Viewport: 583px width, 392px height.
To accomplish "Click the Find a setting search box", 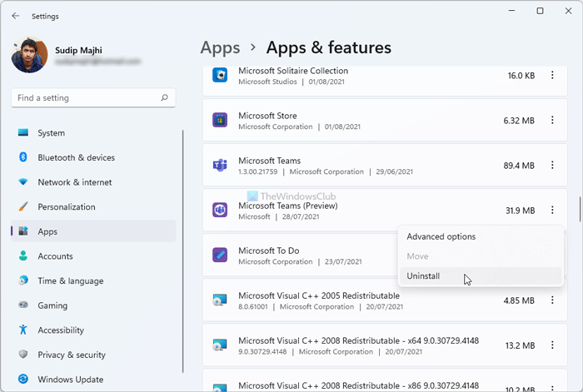I will [83, 98].
